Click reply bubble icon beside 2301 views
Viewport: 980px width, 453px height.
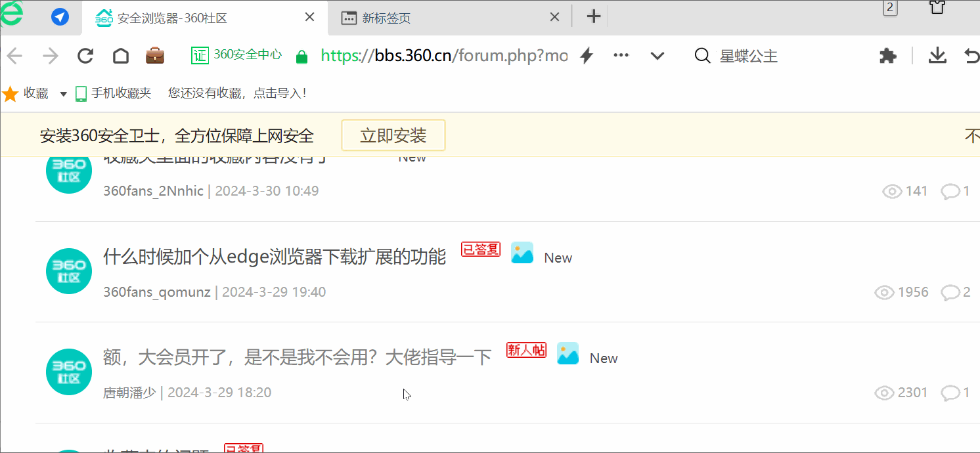click(950, 393)
